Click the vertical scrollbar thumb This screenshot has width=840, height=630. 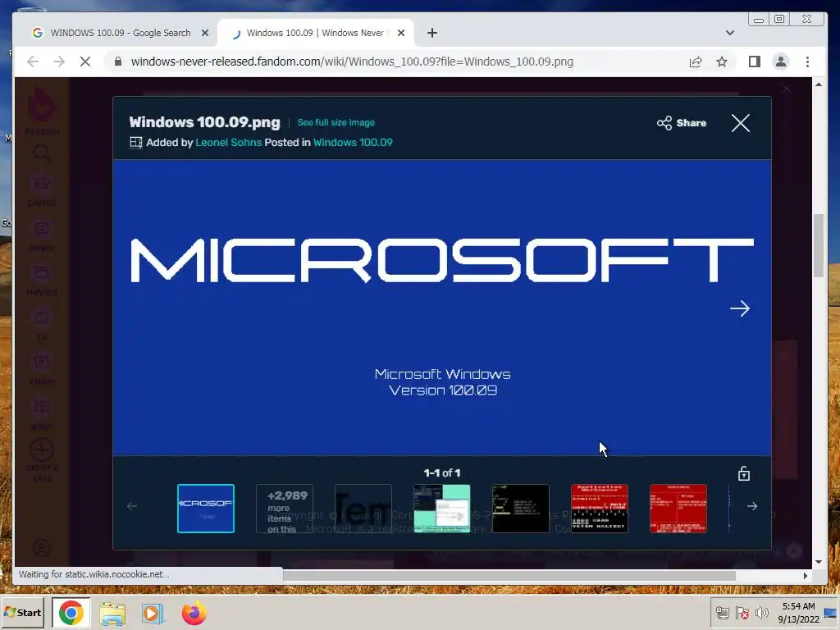coord(818,245)
